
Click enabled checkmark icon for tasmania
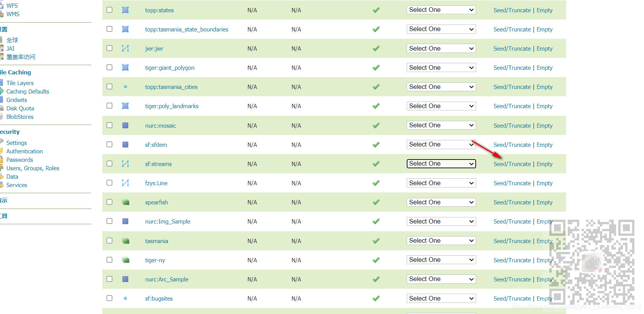376,241
